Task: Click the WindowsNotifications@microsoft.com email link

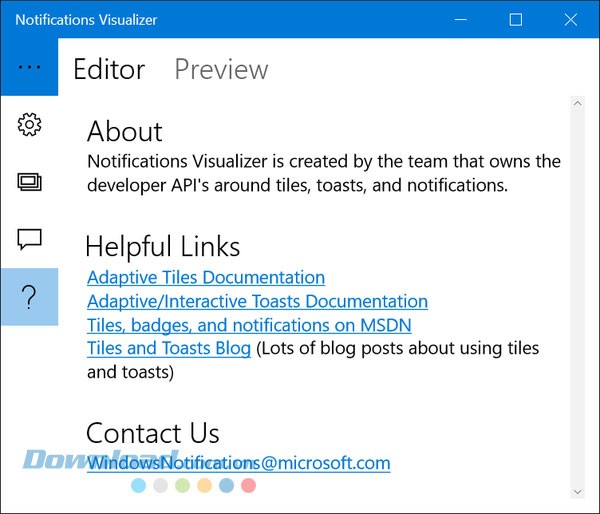Action: tap(238, 463)
